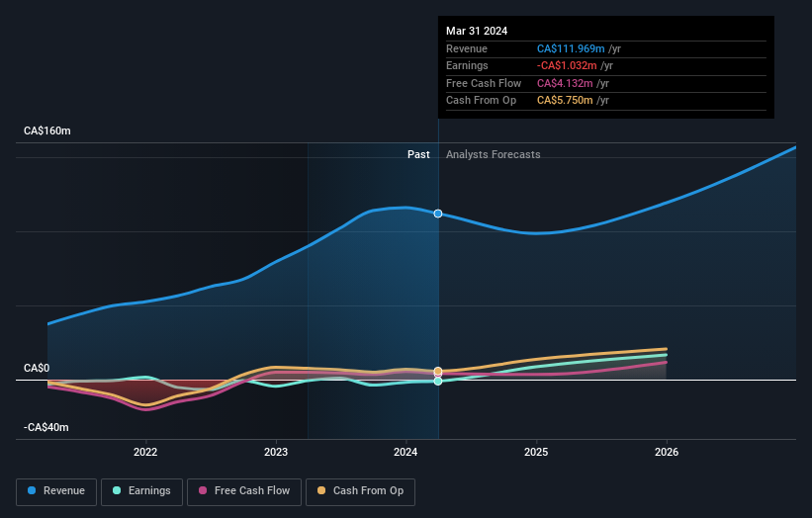The image size is (812, 518).
Task: Click the CA$5.750m cash from op value
Action: [565, 101]
